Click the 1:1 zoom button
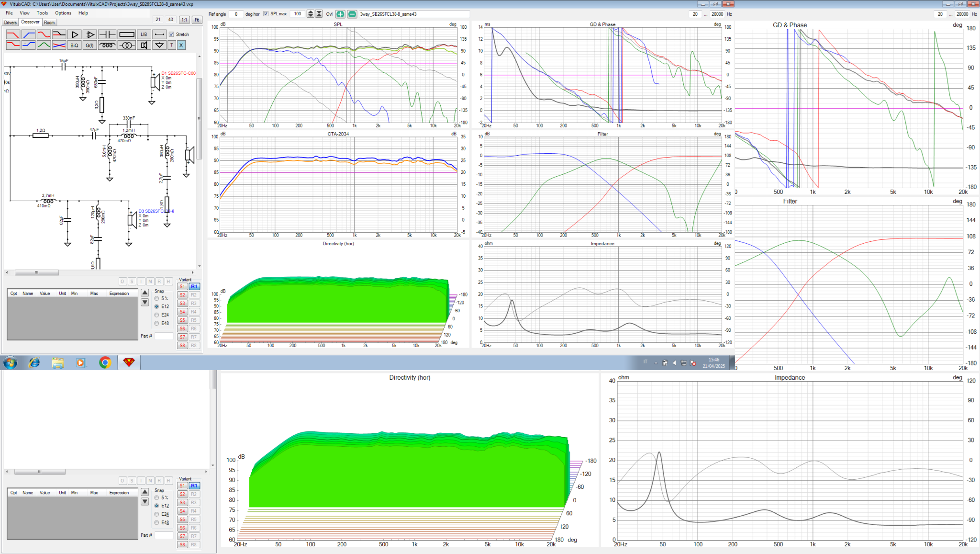 pos(184,20)
